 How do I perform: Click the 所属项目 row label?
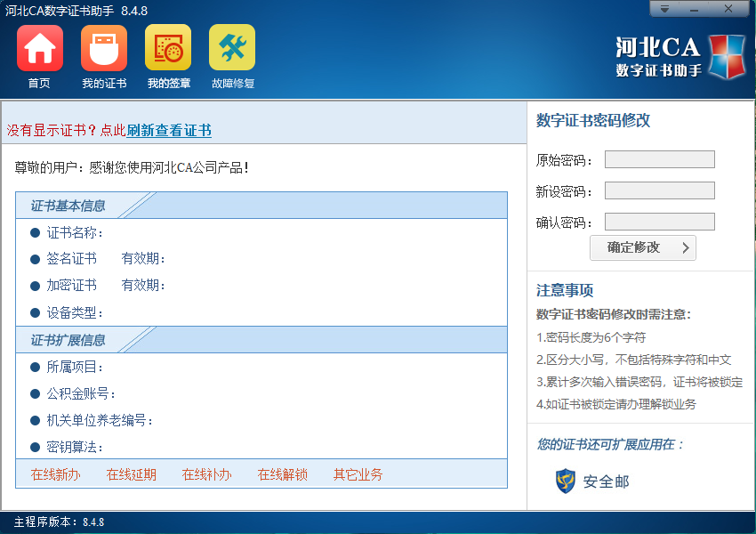(75, 368)
